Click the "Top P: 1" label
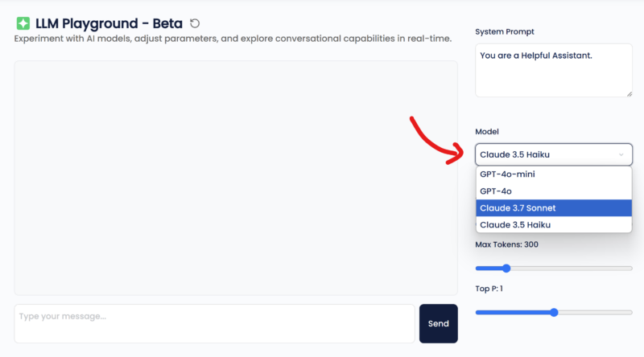This screenshot has width=644, height=357. 489,288
